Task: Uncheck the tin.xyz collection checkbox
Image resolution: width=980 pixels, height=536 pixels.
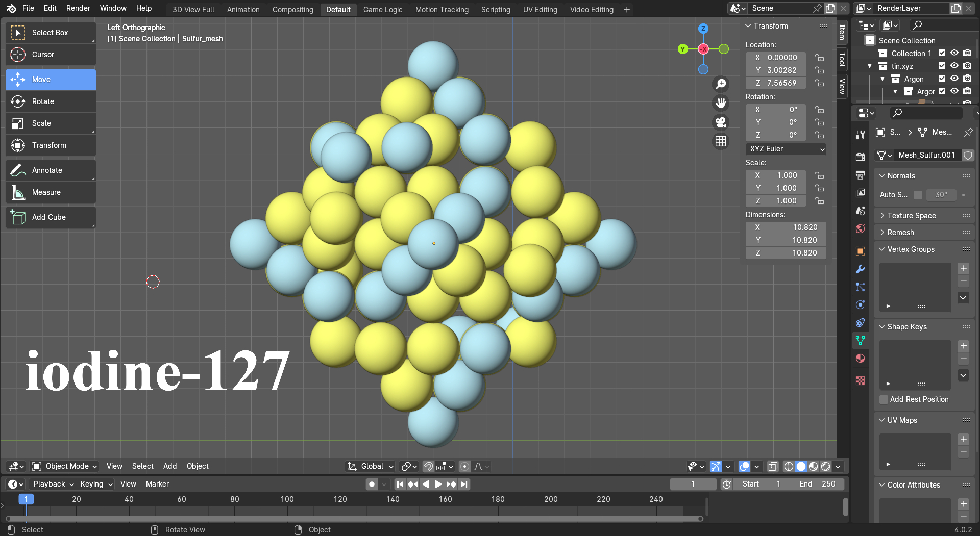Action: (x=942, y=66)
